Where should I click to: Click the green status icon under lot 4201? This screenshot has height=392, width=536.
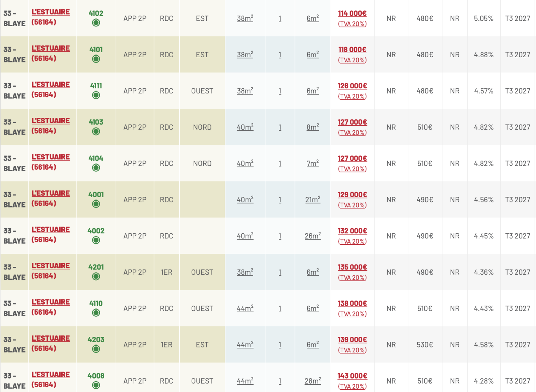click(x=96, y=277)
